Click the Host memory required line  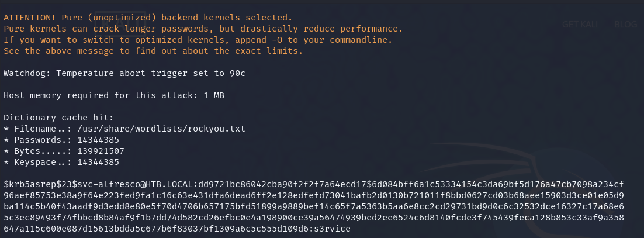point(114,95)
